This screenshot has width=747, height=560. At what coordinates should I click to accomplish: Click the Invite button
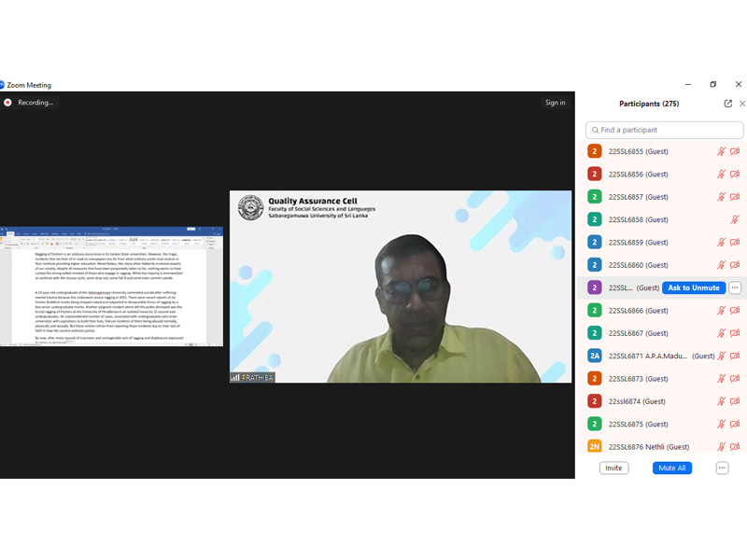click(613, 468)
